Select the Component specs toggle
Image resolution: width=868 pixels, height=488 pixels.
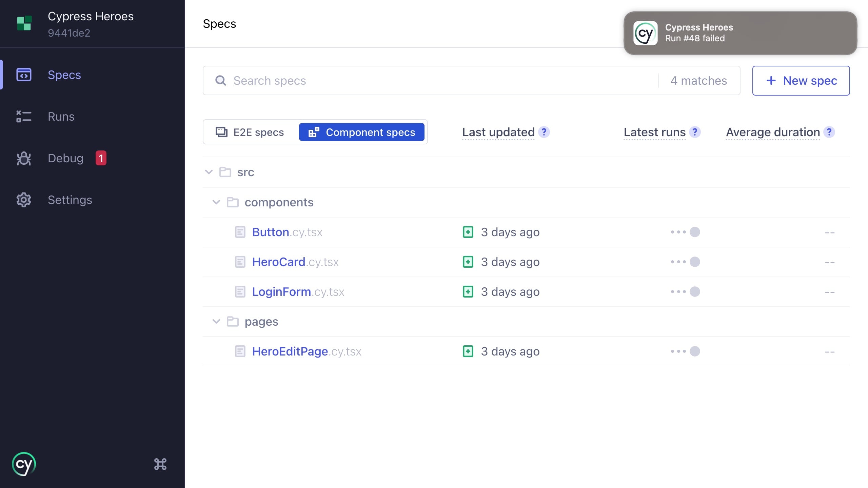361,132
